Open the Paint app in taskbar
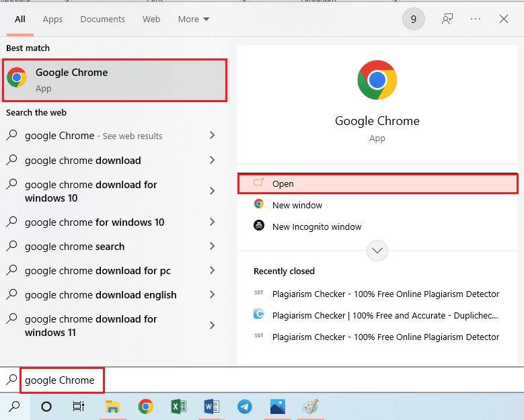Viewport: 524px width, 420px height. (310, 407)
